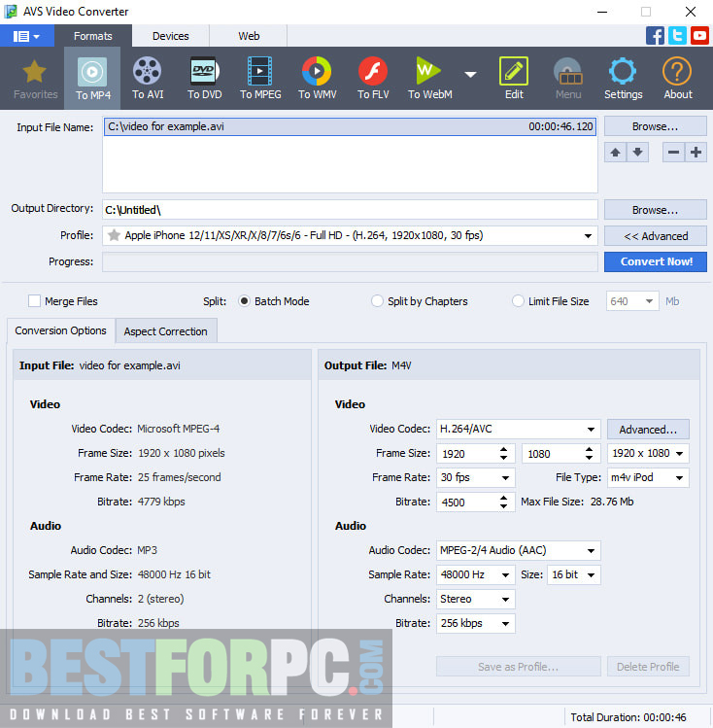The height and width of the screenshot is (728, 713).
Task: Select the To DVD format icon
Action: (205, 79)
